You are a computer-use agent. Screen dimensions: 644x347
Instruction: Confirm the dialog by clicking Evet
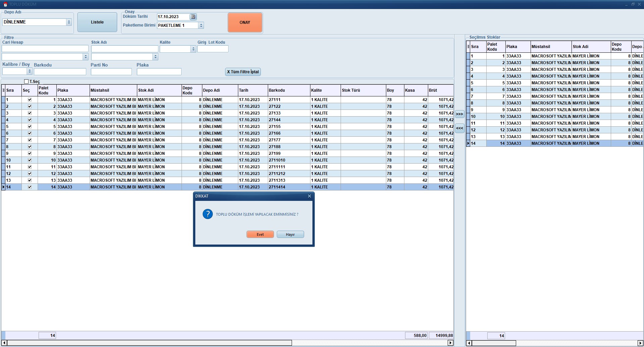coord(260,234)
